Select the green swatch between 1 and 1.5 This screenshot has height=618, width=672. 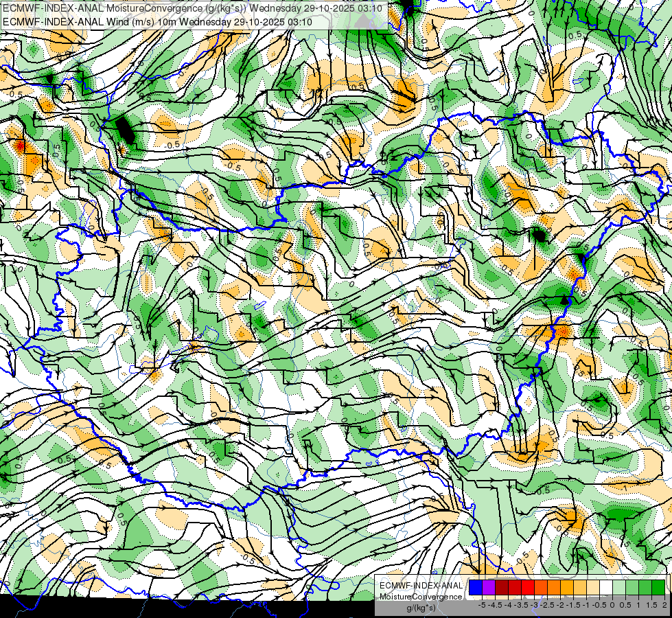point(645,588)
